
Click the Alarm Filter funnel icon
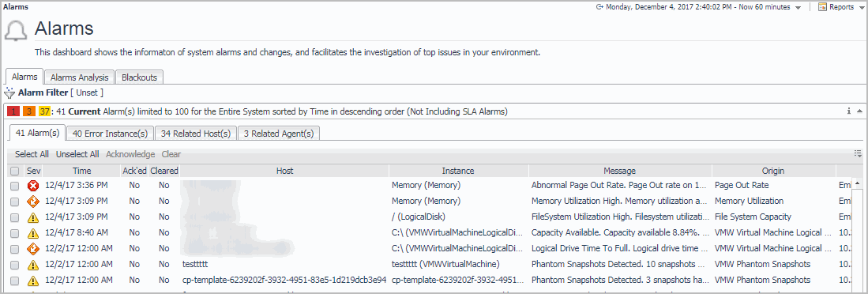(10, 92)
